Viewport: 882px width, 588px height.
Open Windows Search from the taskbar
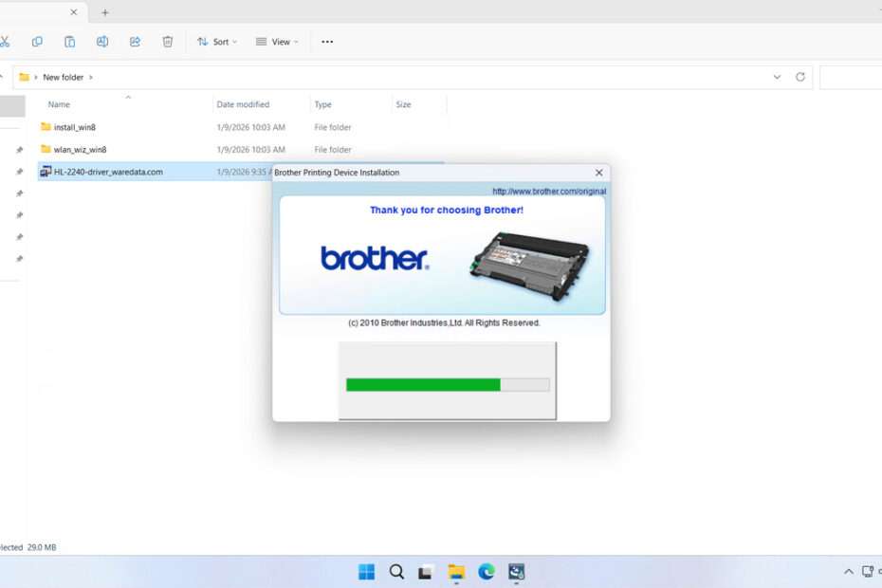pos(396,571)
